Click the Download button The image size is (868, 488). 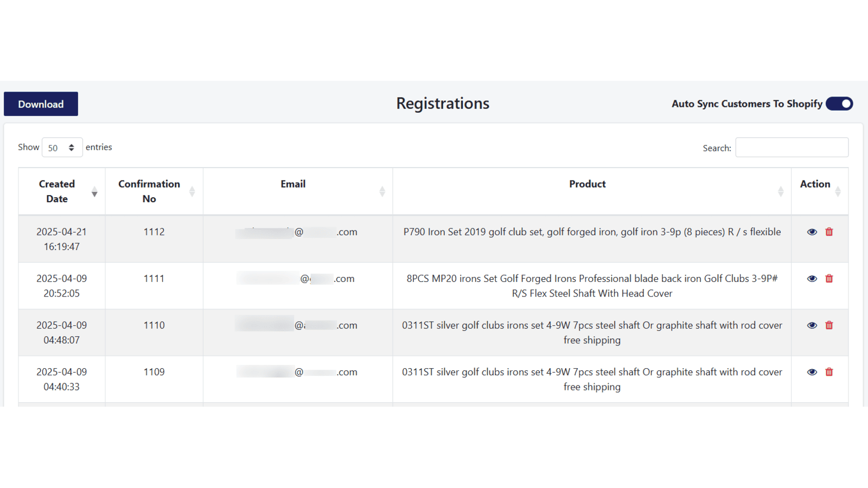point(41,104)
